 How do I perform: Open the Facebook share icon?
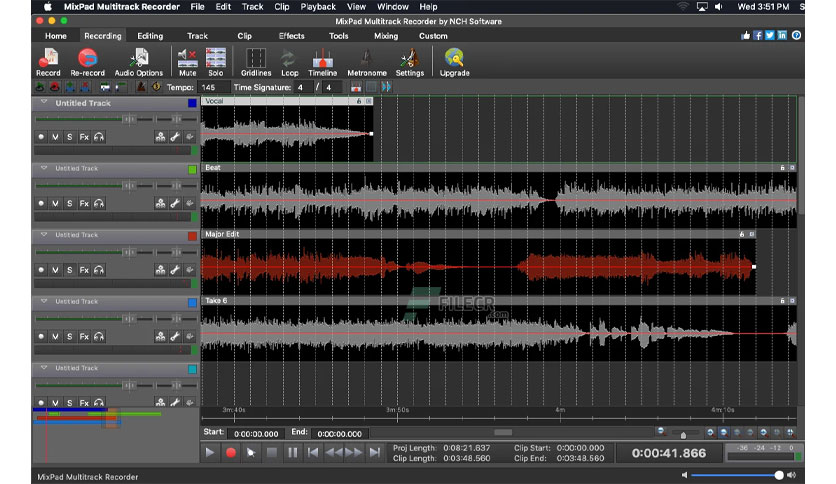[758, 36]
